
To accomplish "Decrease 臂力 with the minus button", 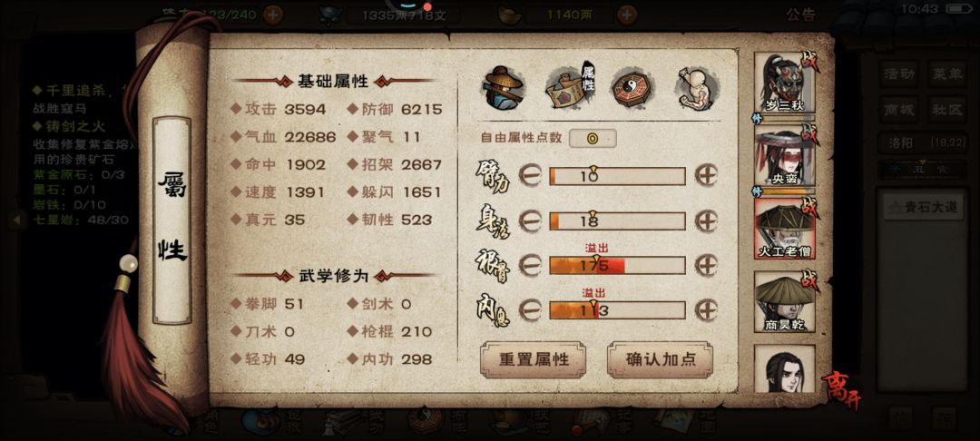I will click(530, 176).
